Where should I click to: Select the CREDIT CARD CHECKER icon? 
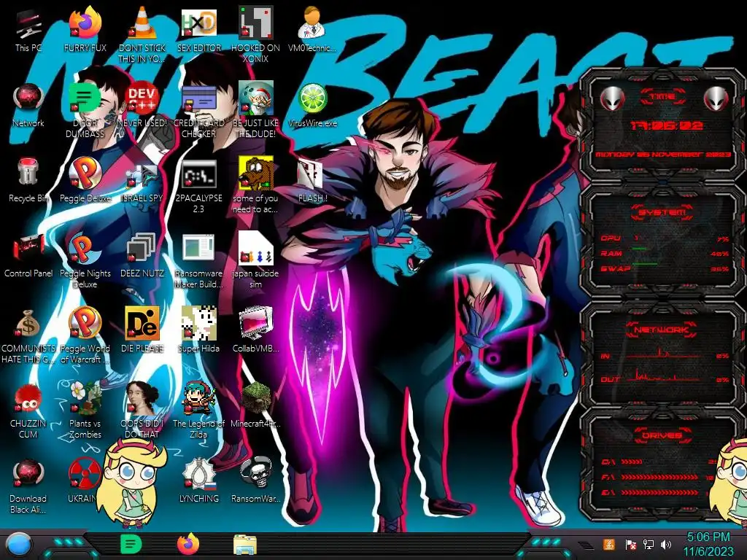198,99
